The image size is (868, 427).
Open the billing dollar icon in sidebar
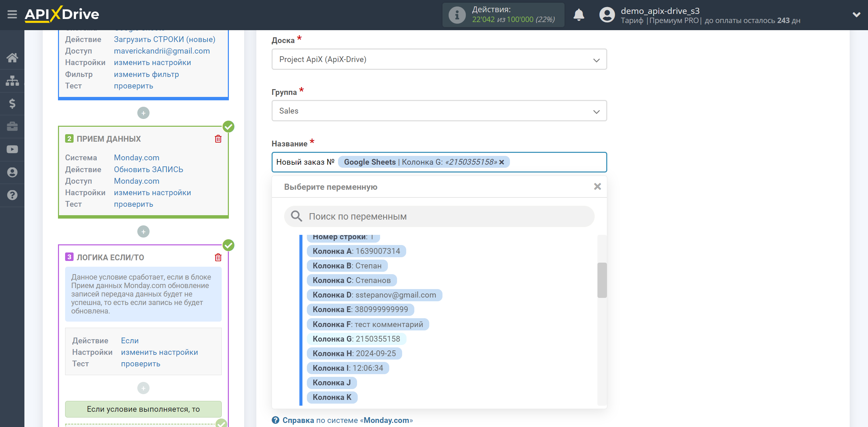click(12, 103)
